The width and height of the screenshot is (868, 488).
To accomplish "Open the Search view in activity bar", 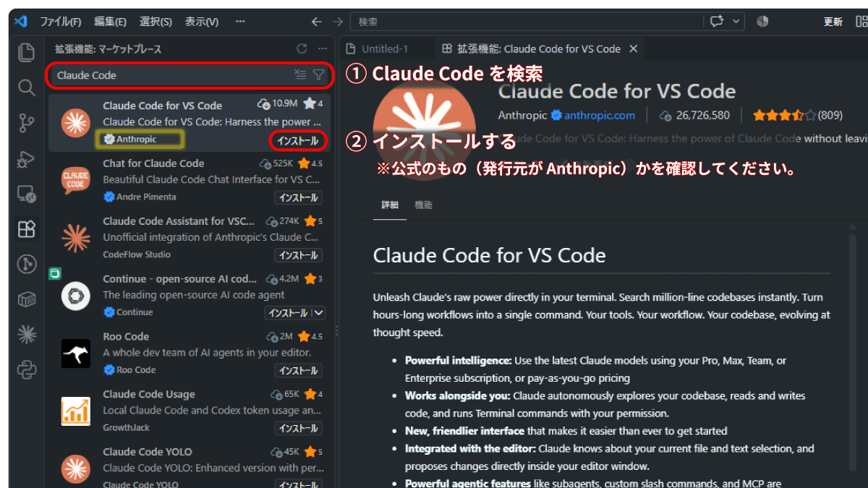I will [x=27, y=87].
